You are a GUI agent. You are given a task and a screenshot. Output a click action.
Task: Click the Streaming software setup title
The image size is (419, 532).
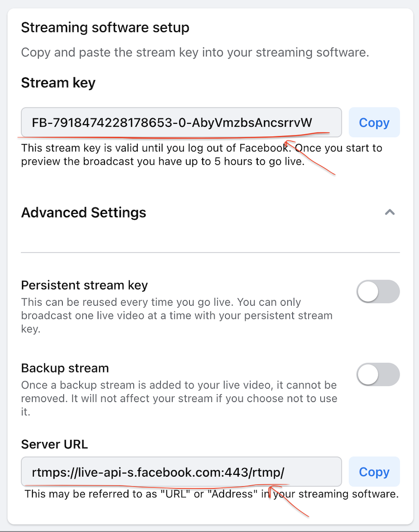(105, 27)
